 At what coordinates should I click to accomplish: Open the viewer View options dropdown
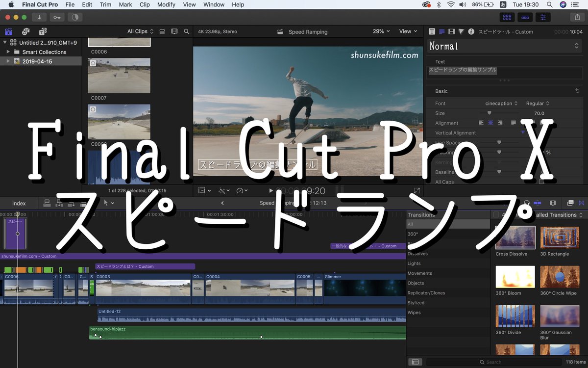(x=408, y=31)
